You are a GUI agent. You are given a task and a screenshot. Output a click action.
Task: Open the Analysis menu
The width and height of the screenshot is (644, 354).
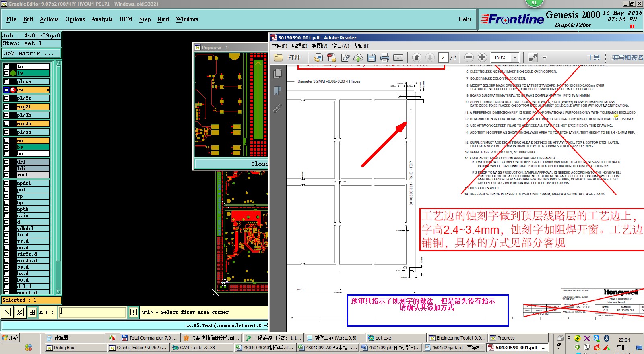coord(101,19)
